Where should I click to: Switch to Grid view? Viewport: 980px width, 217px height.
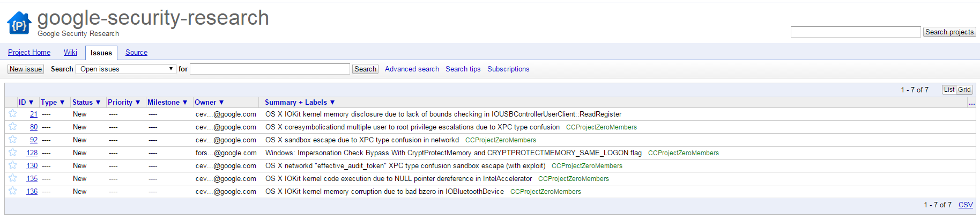click(x=964, y=90)
